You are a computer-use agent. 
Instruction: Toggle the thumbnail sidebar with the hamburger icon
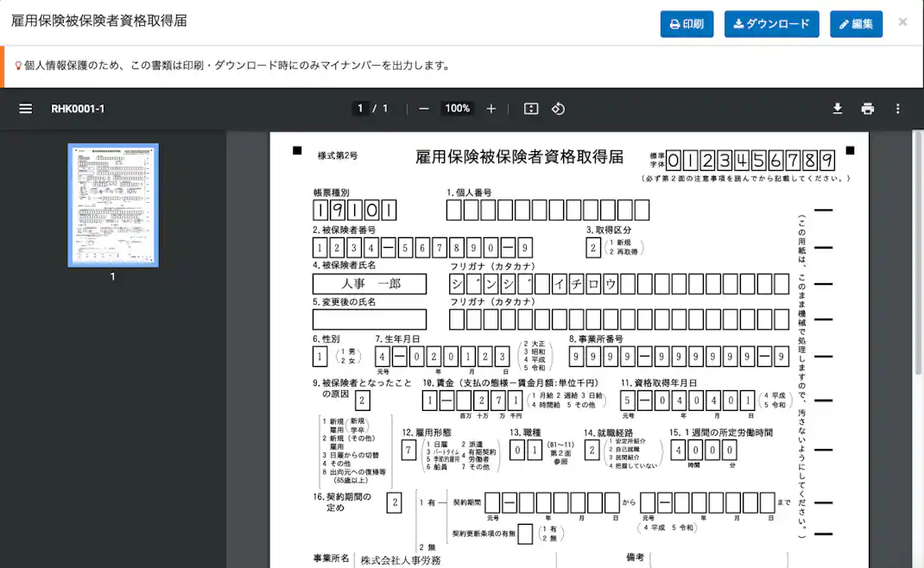click(25, 109)
